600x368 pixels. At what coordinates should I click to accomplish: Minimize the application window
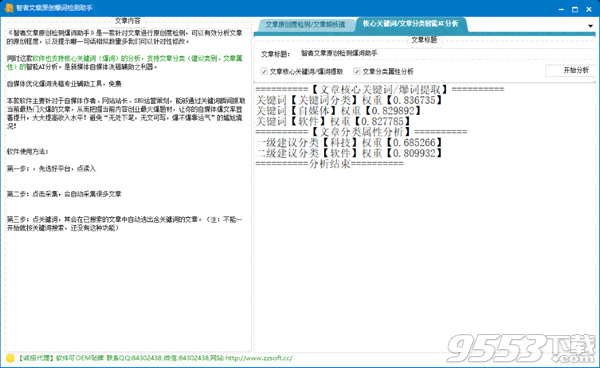click(561, 9)
